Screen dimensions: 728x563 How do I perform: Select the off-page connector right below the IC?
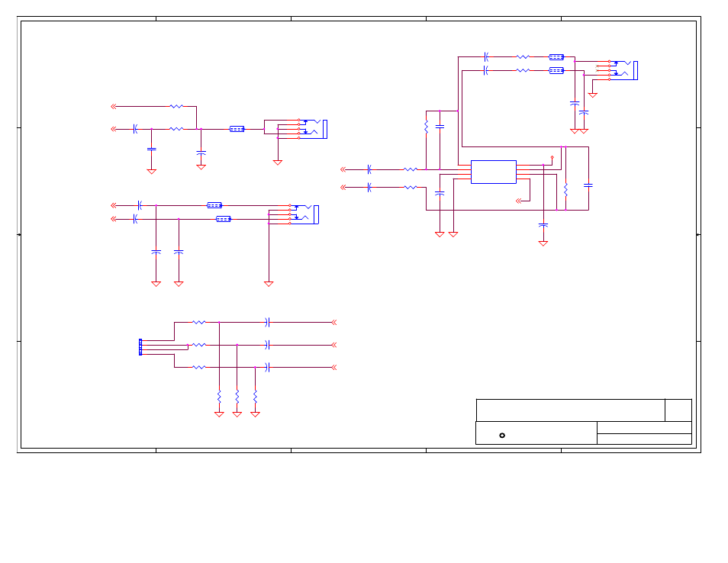tap(519, 201)
